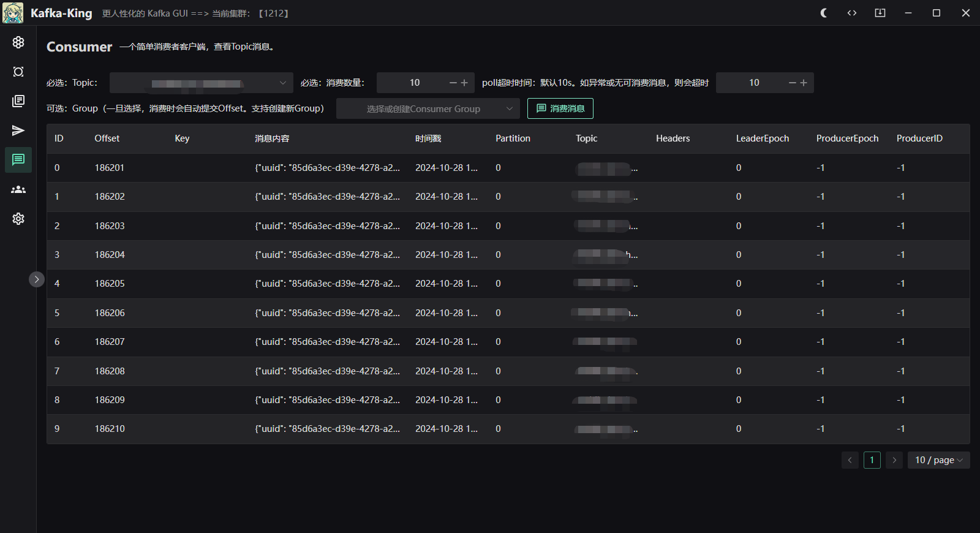Open the stacked documents sidebar icon
The image size is (980, 533).
pyautogui.click(x=18, y=101)
